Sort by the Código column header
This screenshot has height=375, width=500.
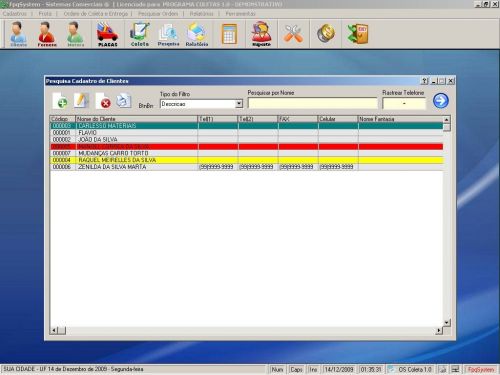tap(63, 119)
